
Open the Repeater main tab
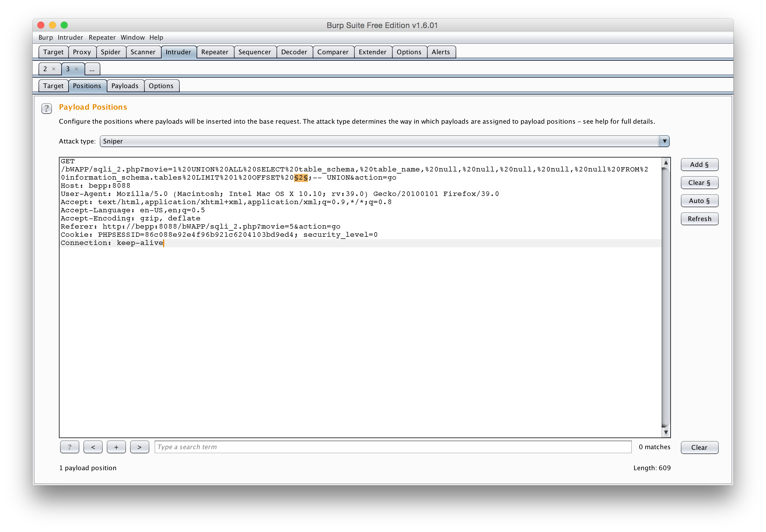215,52
